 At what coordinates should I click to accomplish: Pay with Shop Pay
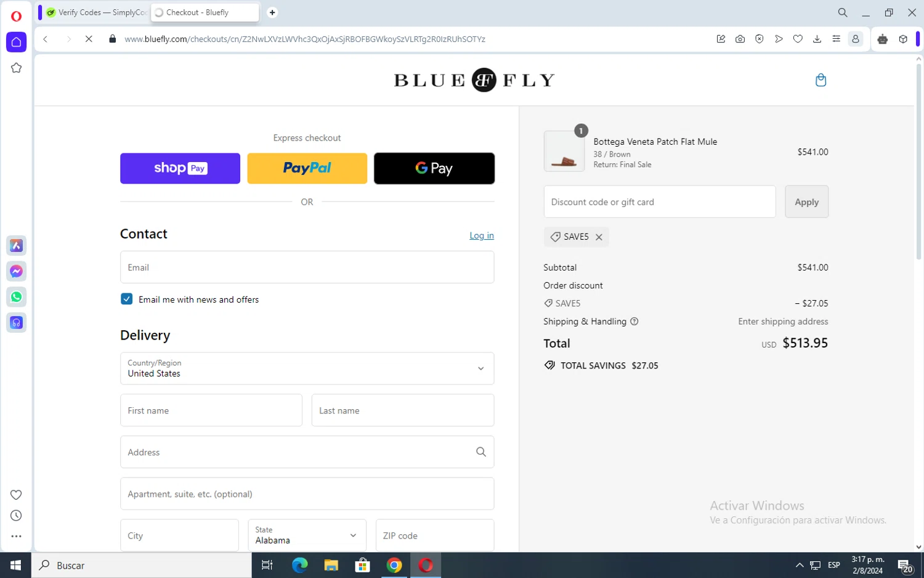point(180,168)
